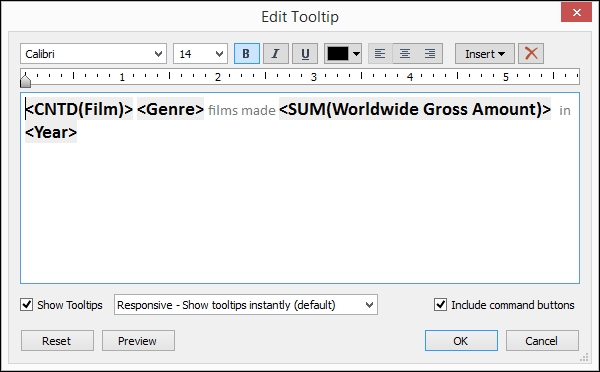The width and height of the screenshot is (600, 372).
Task: Uncheck Show Tooltips checkbox
Action: (x=26, y=305)
